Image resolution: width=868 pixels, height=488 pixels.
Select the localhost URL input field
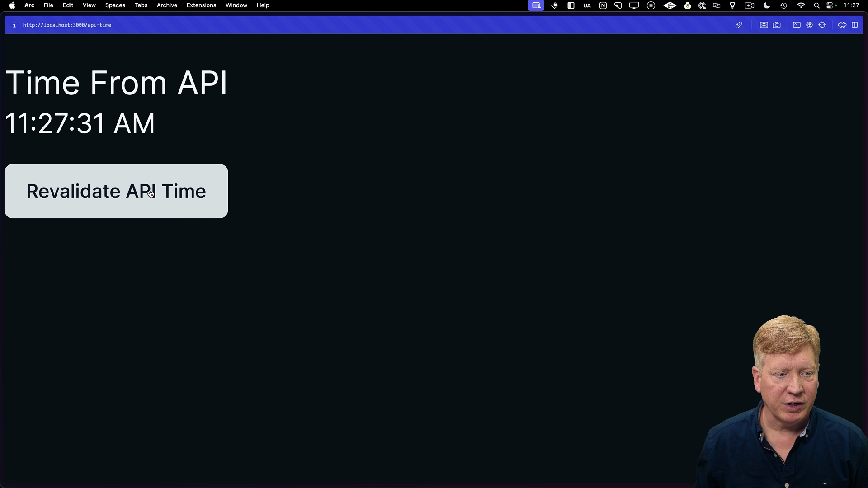tap(67, 25)
